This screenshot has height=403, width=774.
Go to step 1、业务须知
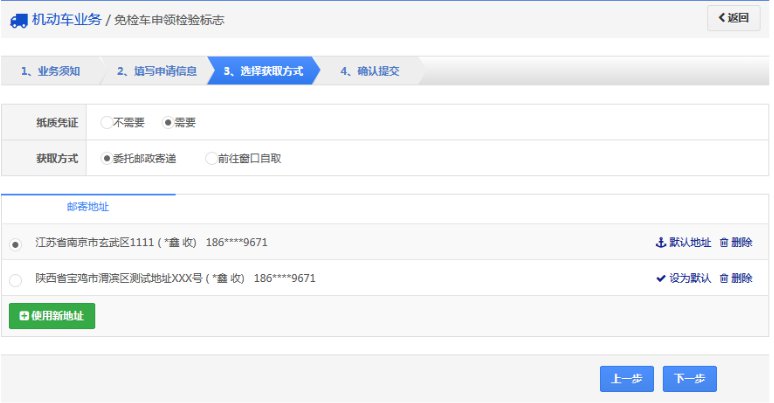(x=50, y=72)
